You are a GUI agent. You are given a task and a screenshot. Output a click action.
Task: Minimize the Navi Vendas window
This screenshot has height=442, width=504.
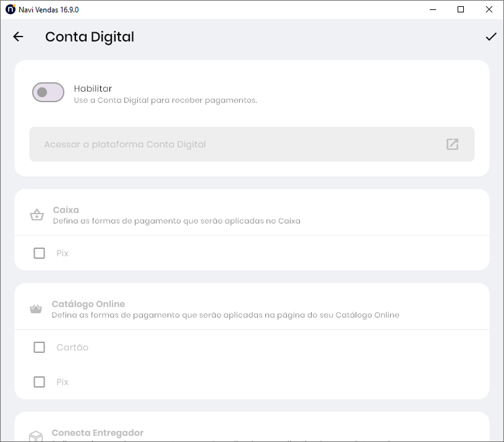pyautogui.click(x=433, y=9)
